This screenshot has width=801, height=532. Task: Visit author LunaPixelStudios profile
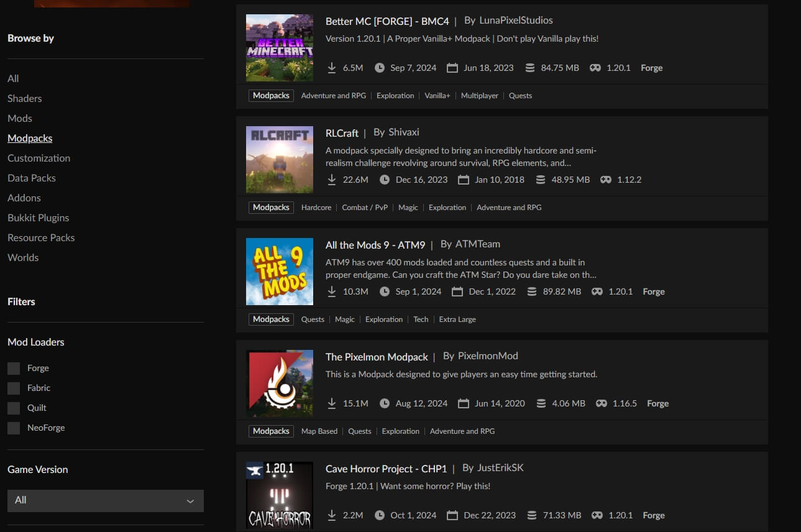(x=516, y=21)
